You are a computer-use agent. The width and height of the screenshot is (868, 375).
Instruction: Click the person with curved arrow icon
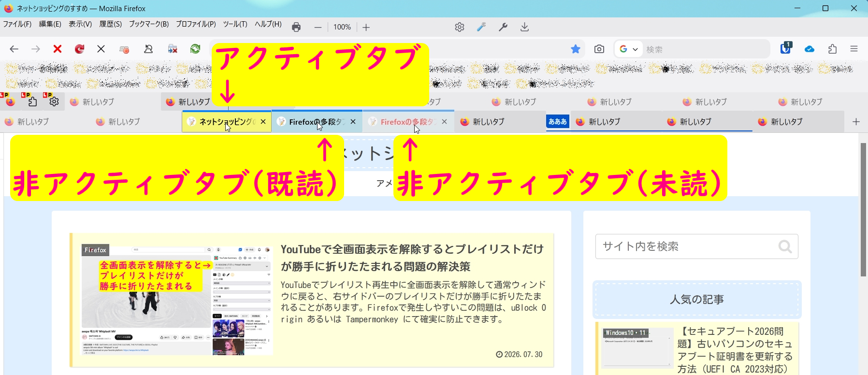(148, 49)
